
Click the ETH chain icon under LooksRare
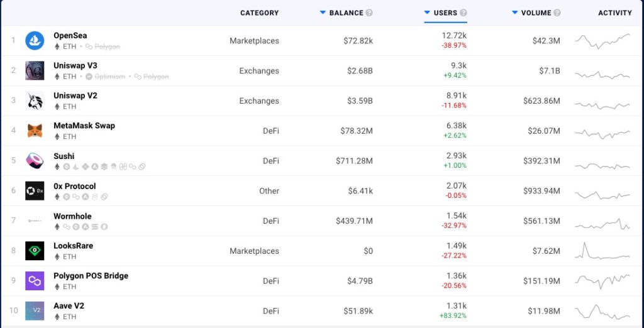pyautogui.click(x=57, y=256)
